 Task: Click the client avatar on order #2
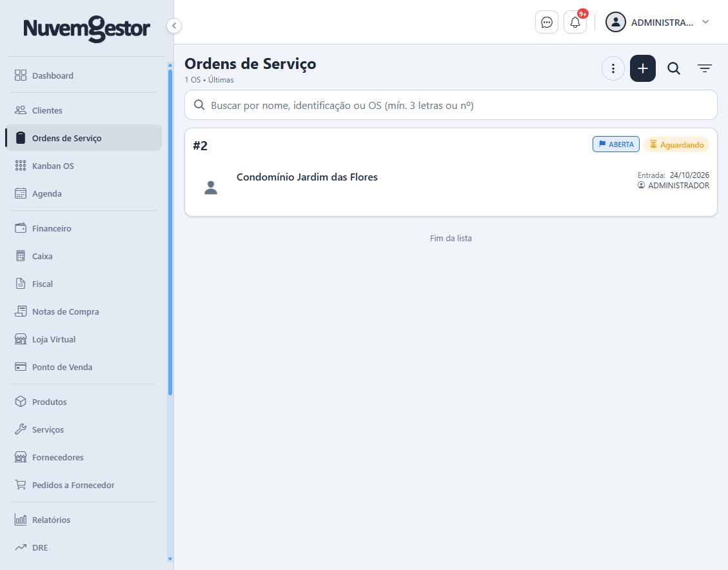pyautogui.click(x=211, y=188)
